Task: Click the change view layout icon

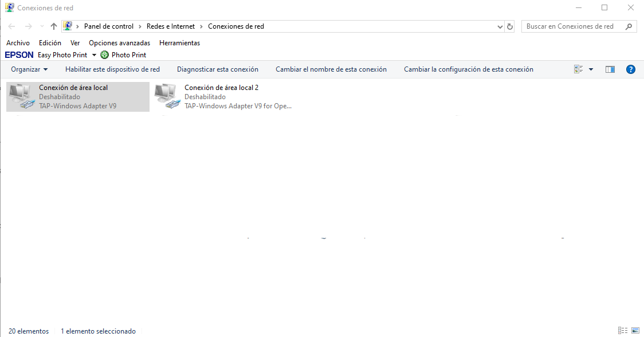Action: click(579, 69)
